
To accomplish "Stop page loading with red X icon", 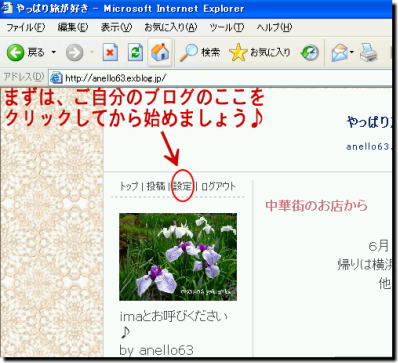I will 110,52.
